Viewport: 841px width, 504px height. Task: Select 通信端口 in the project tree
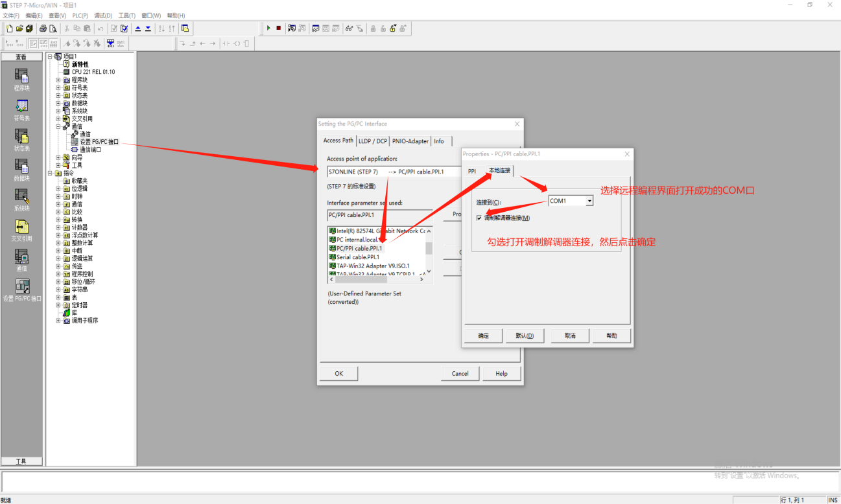click(x=90, y=150)
